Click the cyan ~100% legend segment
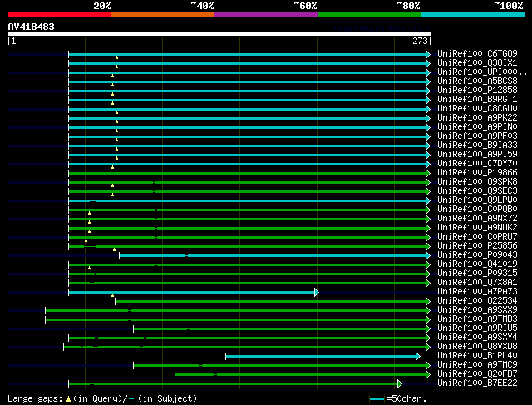This screenshot has width=532, height=405. (471, 15)
